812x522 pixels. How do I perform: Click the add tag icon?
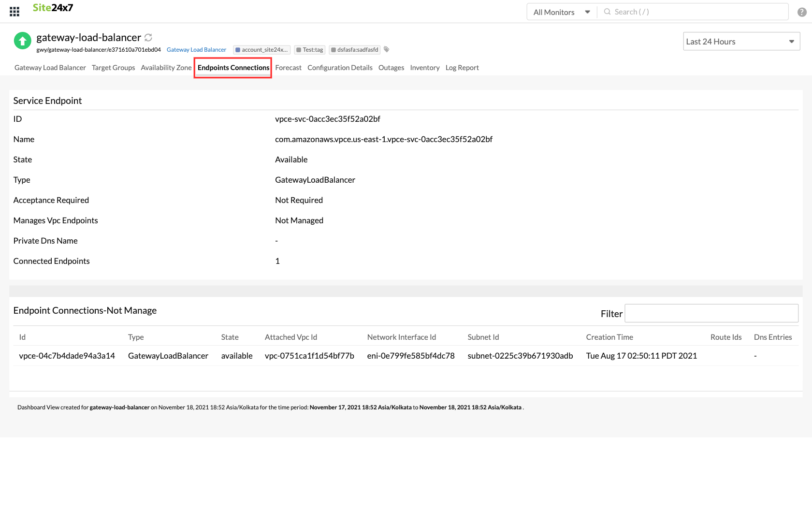[387, 49]
